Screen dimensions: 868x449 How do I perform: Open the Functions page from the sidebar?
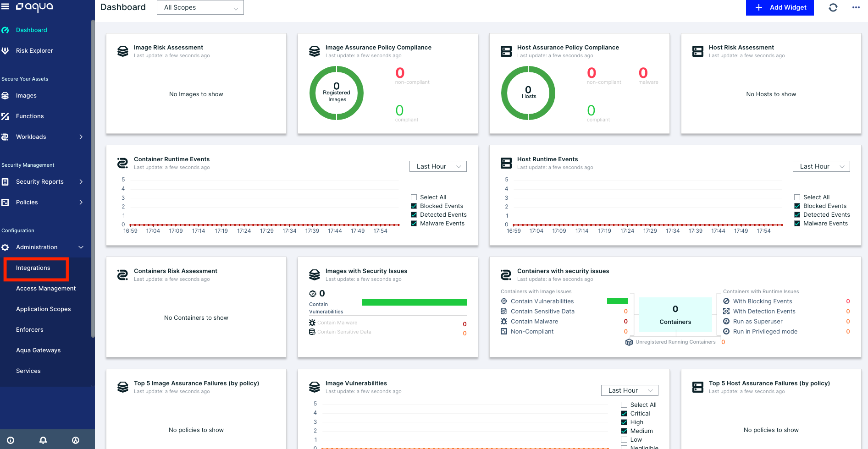tap(30, 116)
